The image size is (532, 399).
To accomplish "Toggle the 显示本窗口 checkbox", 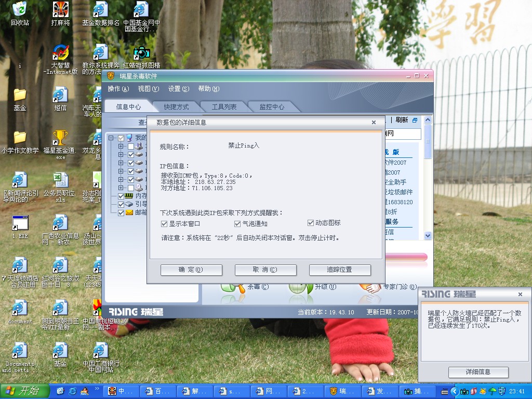I will point(164,224).
